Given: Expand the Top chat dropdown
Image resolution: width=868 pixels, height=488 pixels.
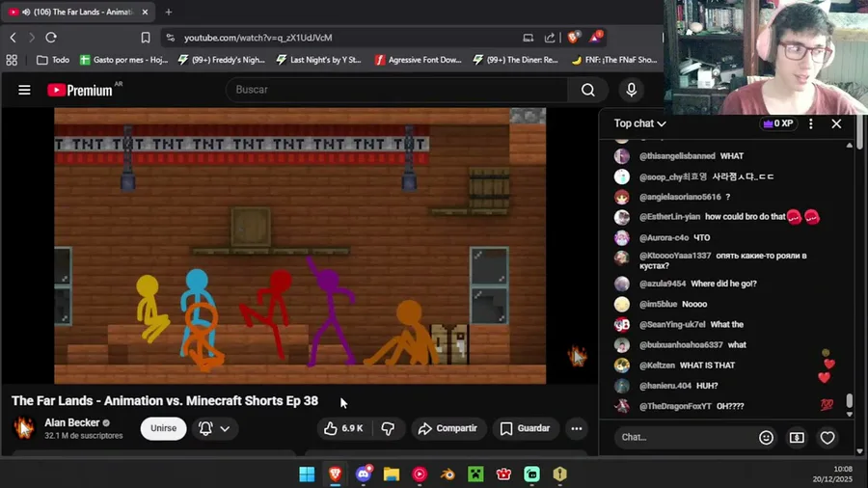Looking at the screenshot, I should (640, 123).
